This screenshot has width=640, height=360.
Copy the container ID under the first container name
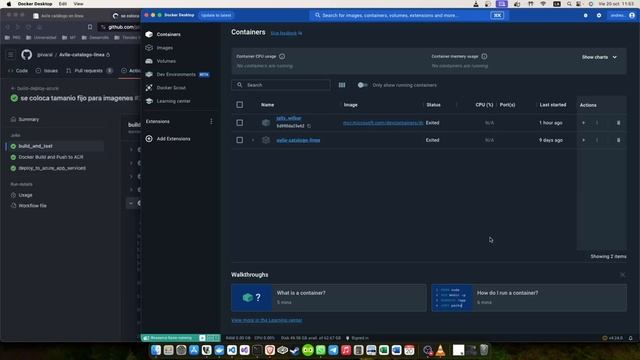tap(309, 126)
